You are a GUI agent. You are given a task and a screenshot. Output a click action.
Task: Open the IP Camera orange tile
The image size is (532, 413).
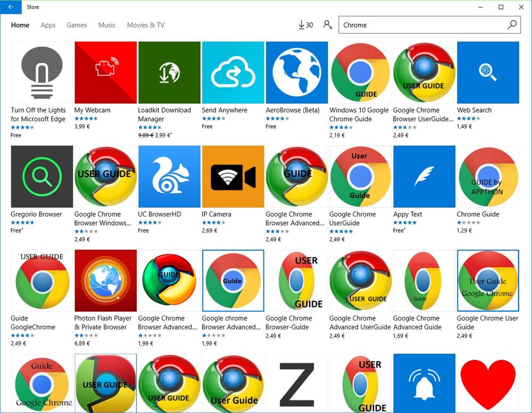(233, 177)
